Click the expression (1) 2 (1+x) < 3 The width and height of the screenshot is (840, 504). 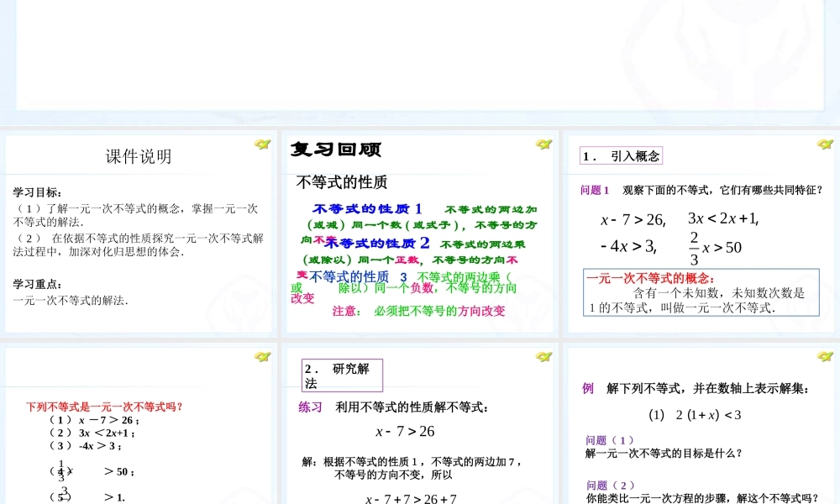(x=695, y=415)
